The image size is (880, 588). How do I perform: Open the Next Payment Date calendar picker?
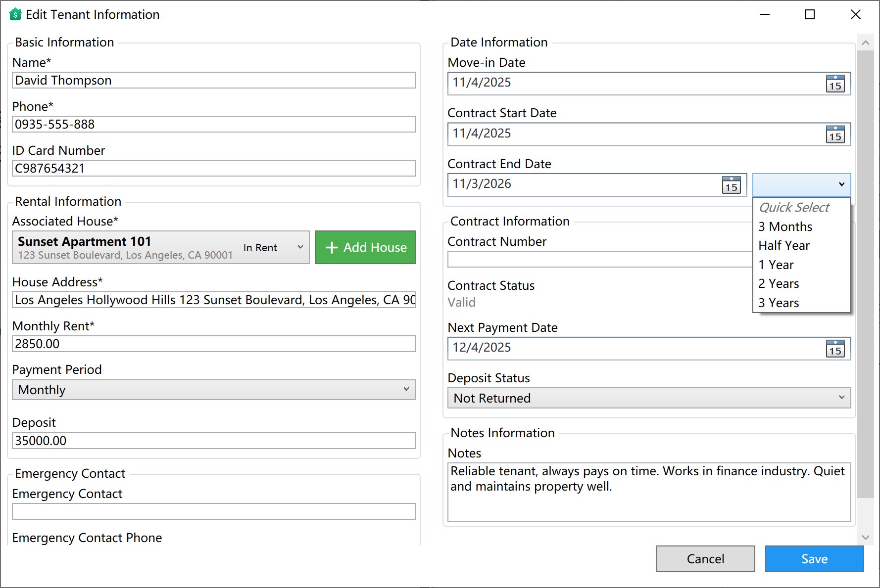(835, 348)
